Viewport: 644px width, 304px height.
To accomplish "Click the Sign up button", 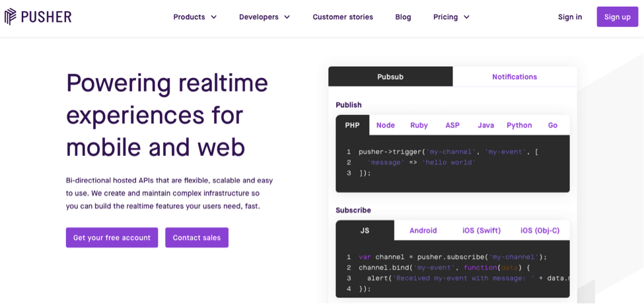I will click(618, 17).
